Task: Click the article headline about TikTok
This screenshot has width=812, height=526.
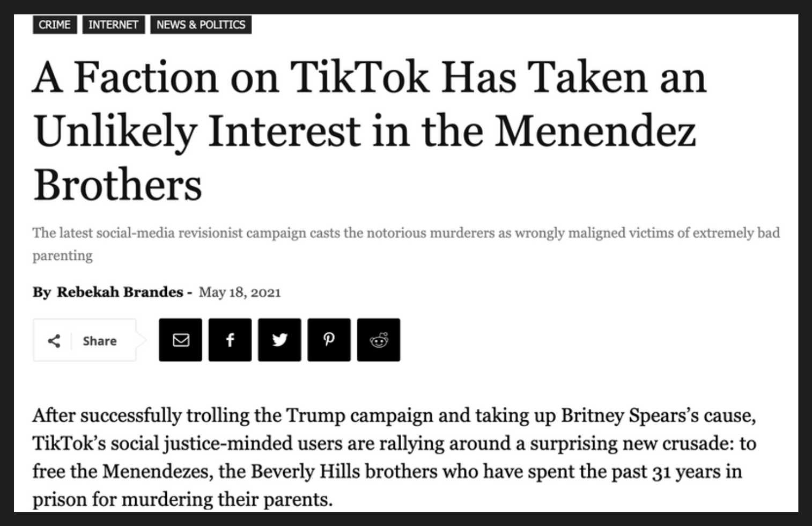Action: point(370,131)
